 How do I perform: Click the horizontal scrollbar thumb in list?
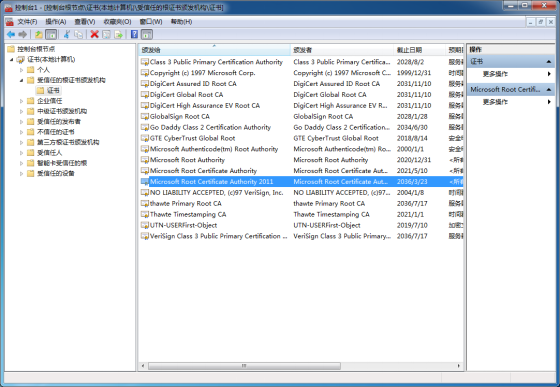[244, 366]
